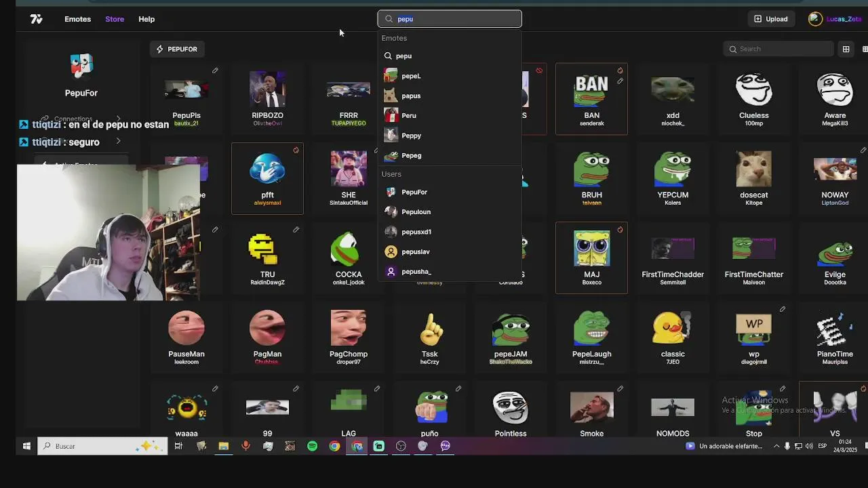Click the Windows taskbar Buscar search box

click(103, 446)
